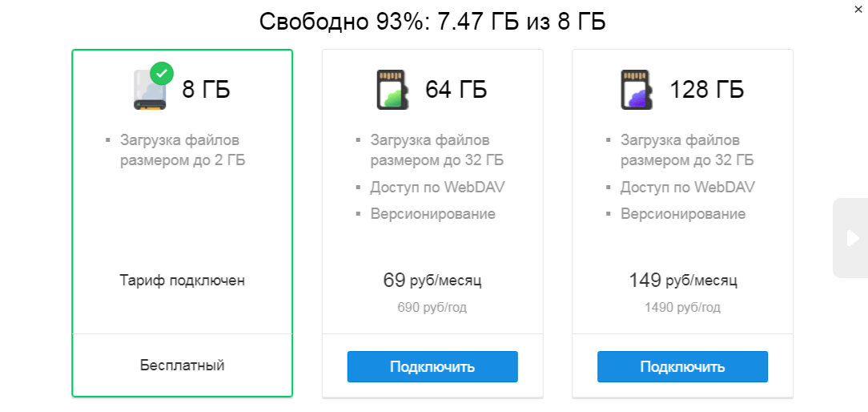Click the 1490 руб/год yearly price
Viewport: 868px width, 412px height.
[x=682, y=307]
